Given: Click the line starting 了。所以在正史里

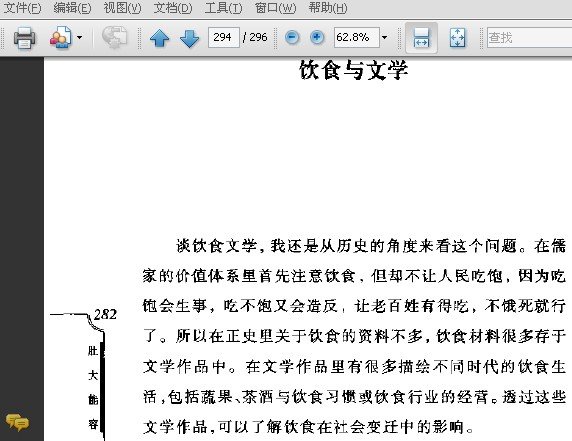Looking at the screenshot, I should coord(354,336).
